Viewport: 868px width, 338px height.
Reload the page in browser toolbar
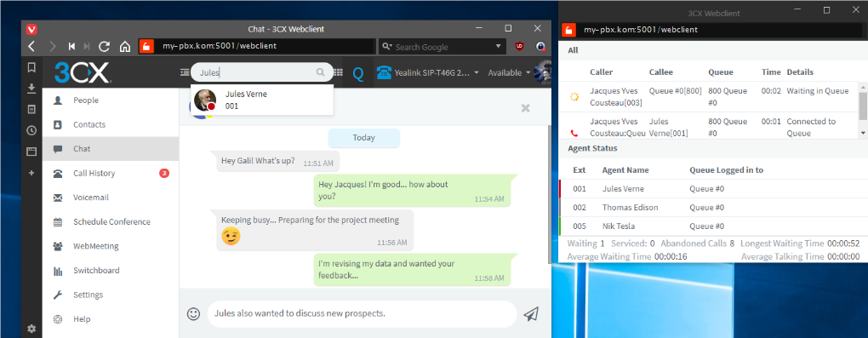[x=104, y=47]
